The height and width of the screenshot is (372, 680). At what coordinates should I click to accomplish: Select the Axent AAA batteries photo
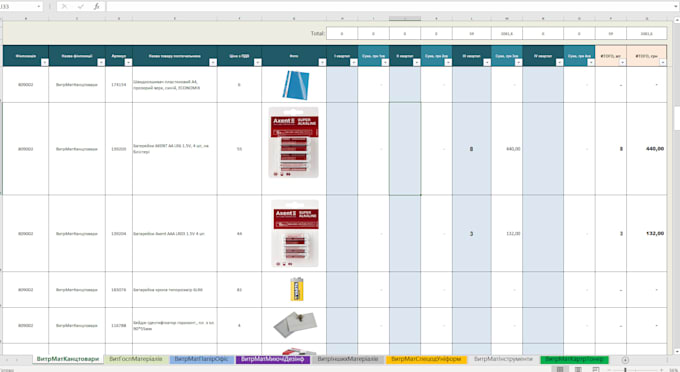click(x=295, y=233)
